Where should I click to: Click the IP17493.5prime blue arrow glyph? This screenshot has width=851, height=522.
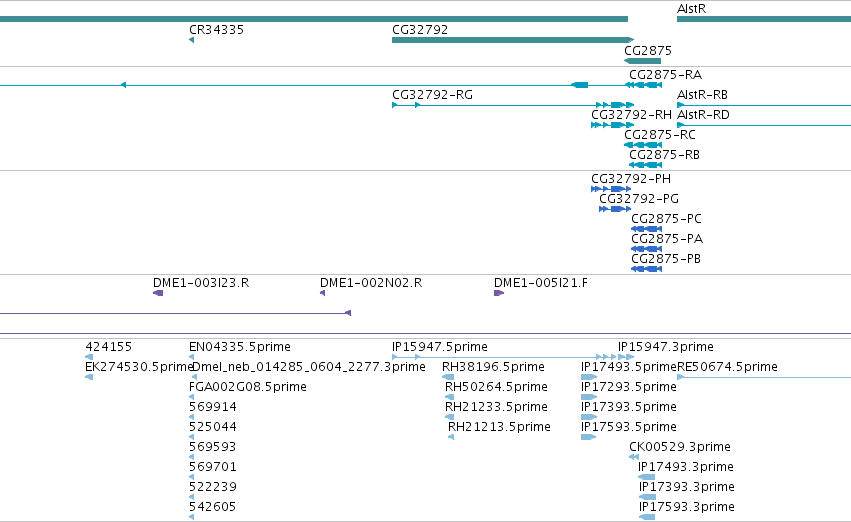click(589, 377)
